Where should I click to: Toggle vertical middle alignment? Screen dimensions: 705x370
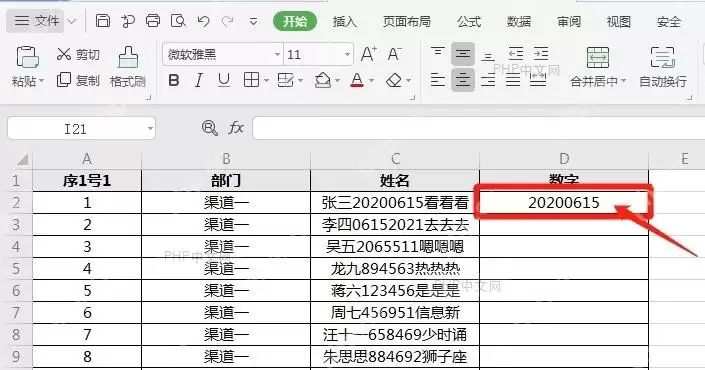[463, 54]
